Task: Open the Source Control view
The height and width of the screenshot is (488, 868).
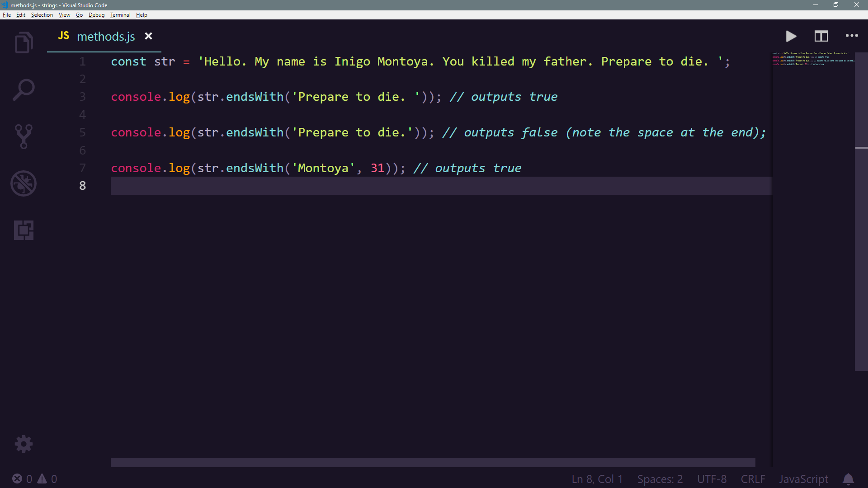Action: (x=24, y=136)
